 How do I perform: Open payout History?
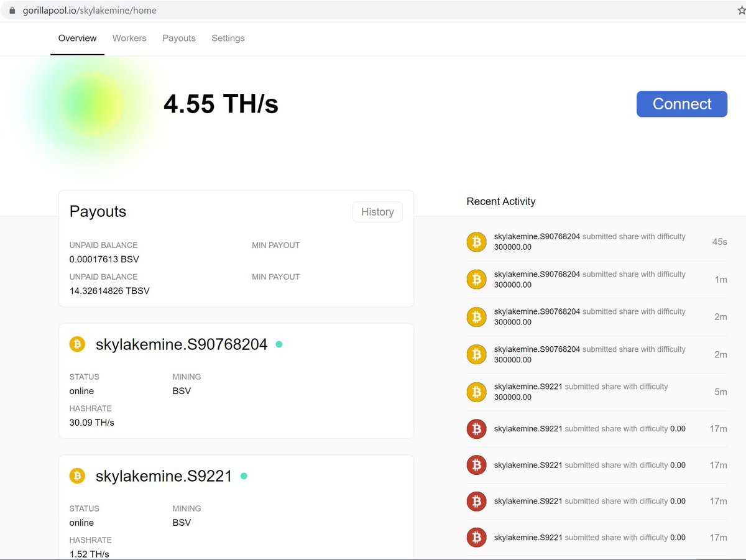pyautogui.click(x=377, y=212)
